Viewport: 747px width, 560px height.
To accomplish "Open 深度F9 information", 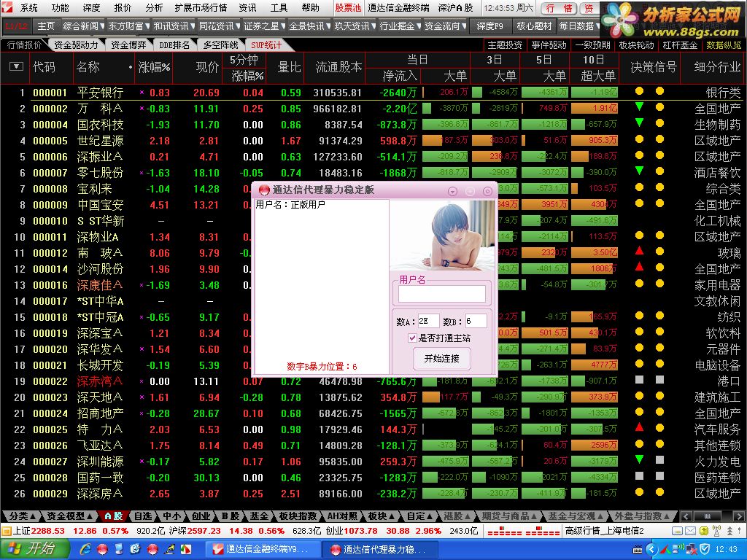I will point(489,26).
